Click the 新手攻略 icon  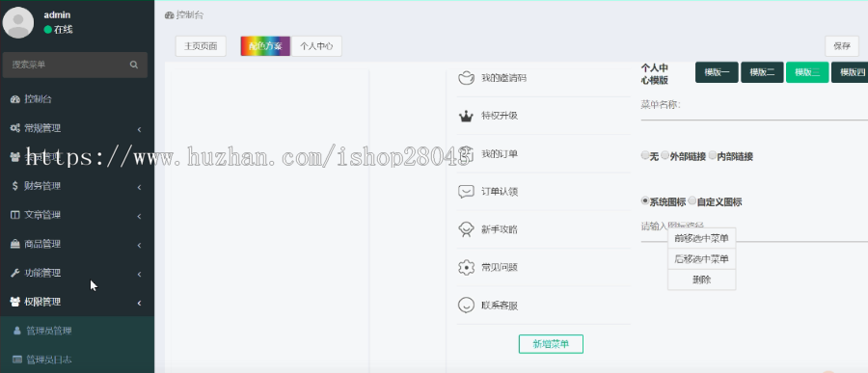pos(466,229)
